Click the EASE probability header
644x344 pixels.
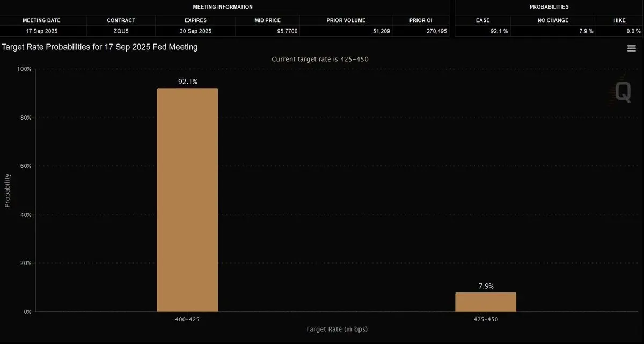click(482, 20)
